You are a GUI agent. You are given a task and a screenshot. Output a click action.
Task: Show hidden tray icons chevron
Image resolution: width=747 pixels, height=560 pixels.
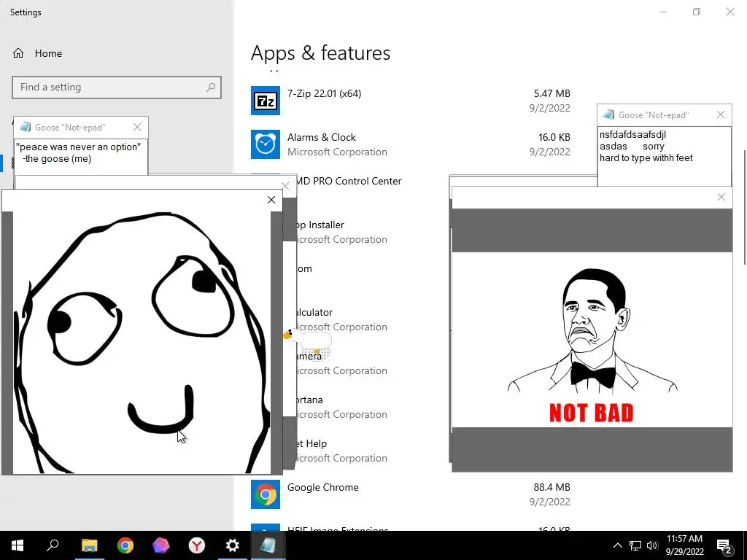pyautogui.click(x=617, y=545)
